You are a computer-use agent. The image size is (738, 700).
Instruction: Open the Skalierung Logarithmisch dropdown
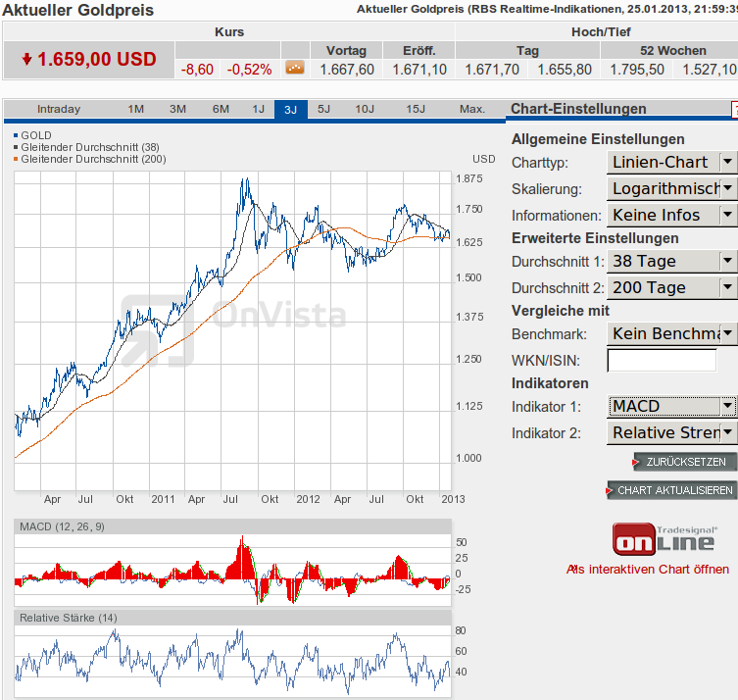pos(672,188)
